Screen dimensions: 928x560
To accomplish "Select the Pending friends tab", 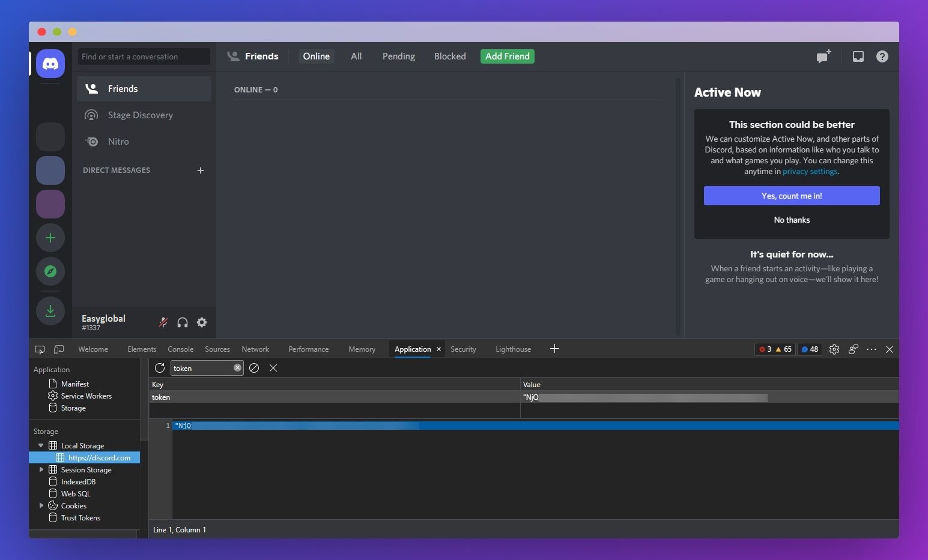I will point(398,56).
